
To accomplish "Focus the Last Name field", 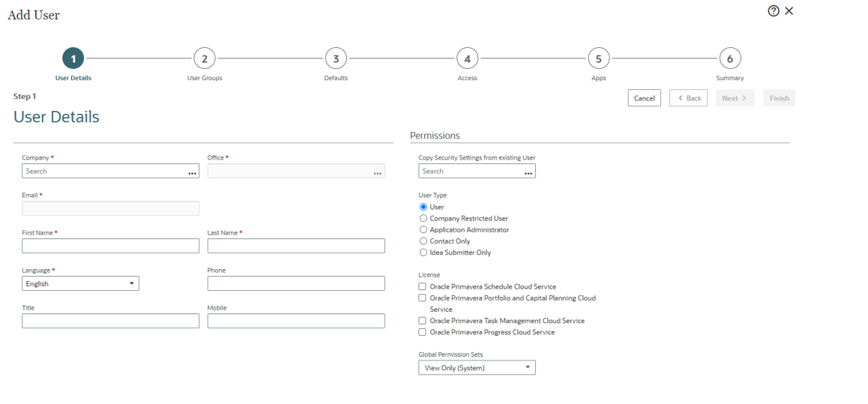I will pyautogui.click(x=296, y=246).
